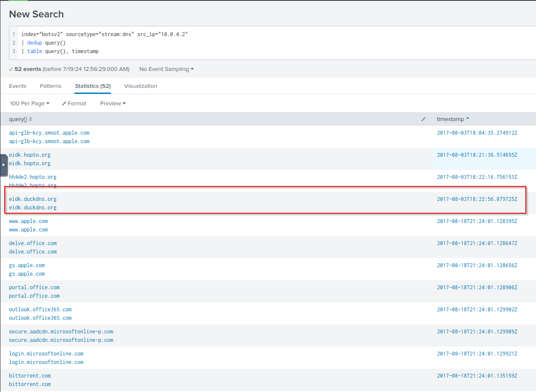Open the 100 Per Page dropdown

tap(30, 104)
